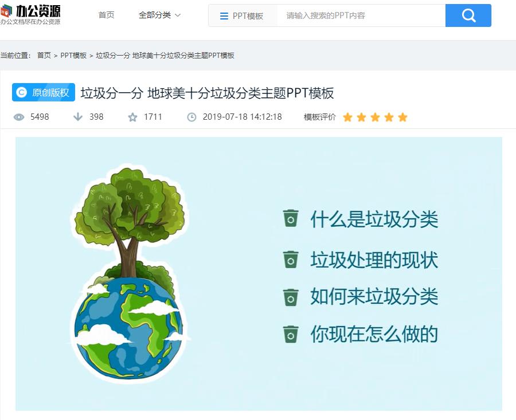Click the download arrow icon next to 398
Viewport: 516px width, 420px height.
click(77, 117)
